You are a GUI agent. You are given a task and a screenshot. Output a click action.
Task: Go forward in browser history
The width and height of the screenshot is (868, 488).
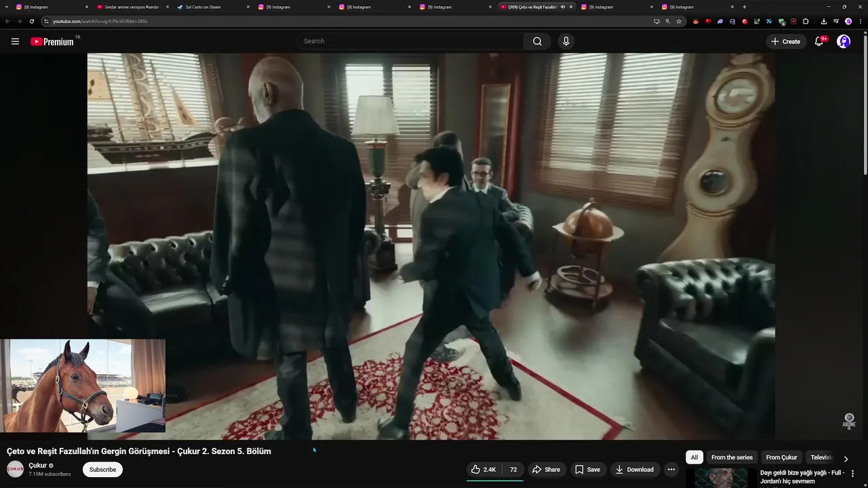[19, 21]
